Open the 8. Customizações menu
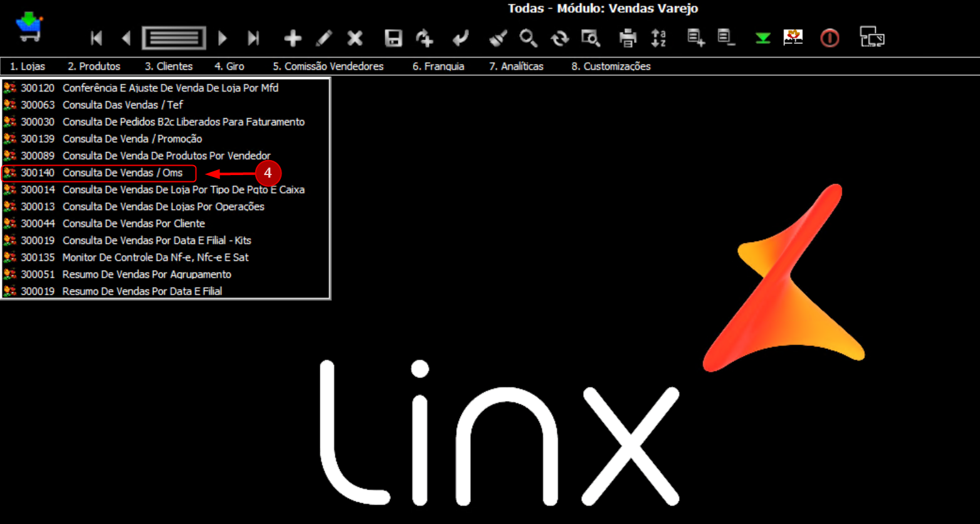Image resolution: width=980 pixels, height=524 pixels. [611, 67]
